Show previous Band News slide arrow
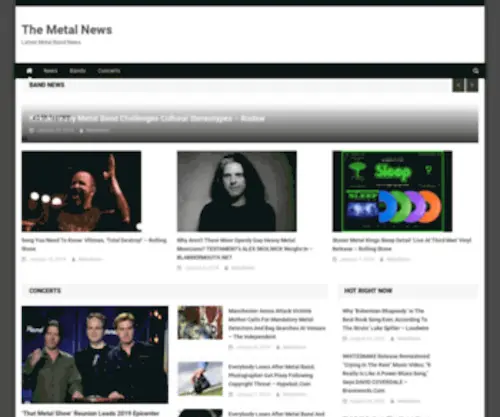Screen dimensions: 500x417 coord(458,85)
